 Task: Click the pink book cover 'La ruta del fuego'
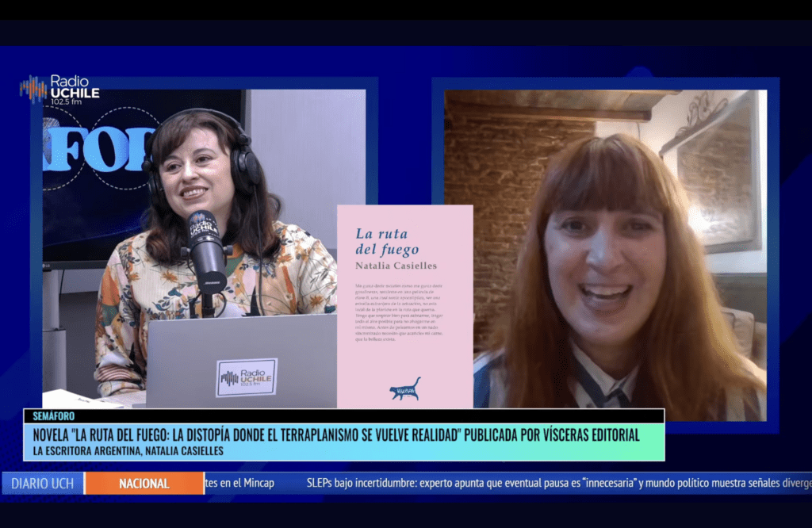coord(405,307)
